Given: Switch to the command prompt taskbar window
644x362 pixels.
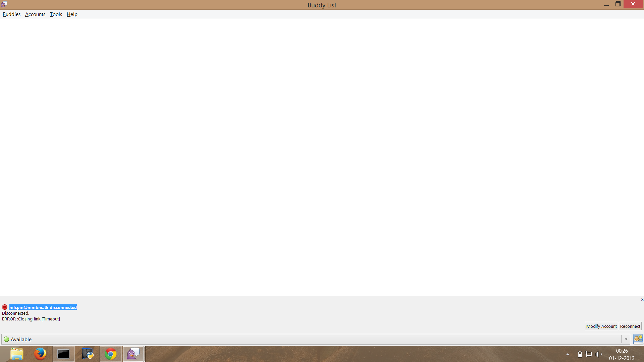Looking at the screenshot, I should coord(63,354).
